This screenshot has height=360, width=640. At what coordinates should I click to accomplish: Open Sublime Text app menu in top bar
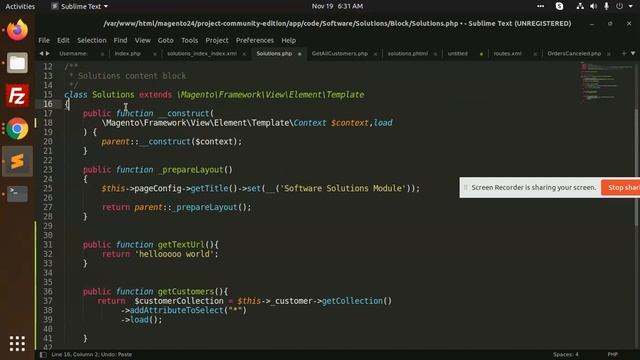(80, 6)
